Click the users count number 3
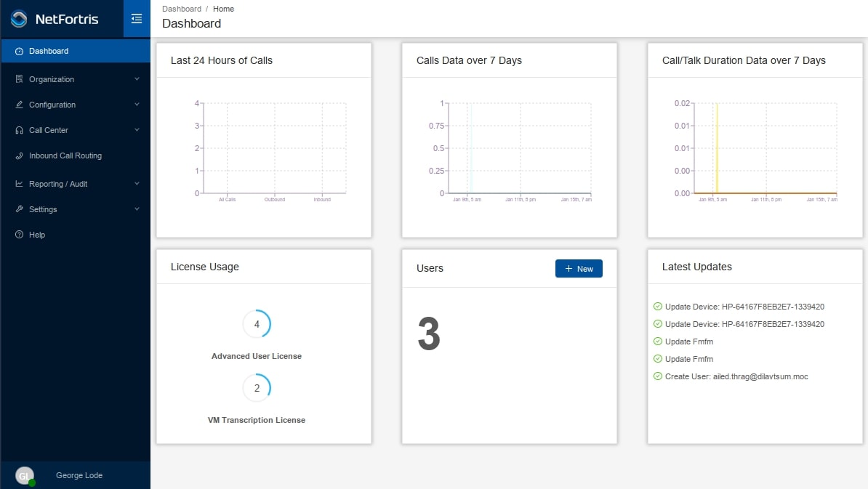The image size is (868, 489). tap(429, 334)
